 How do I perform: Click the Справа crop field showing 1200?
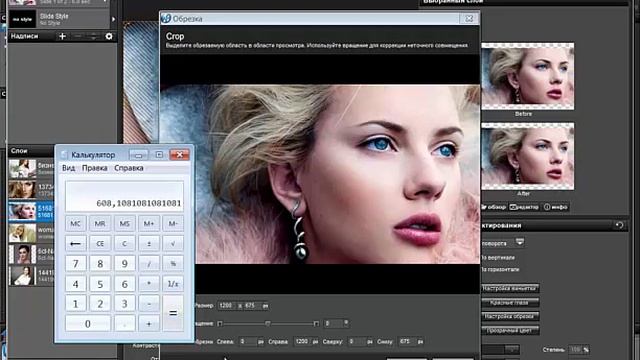tap(302, 341)
